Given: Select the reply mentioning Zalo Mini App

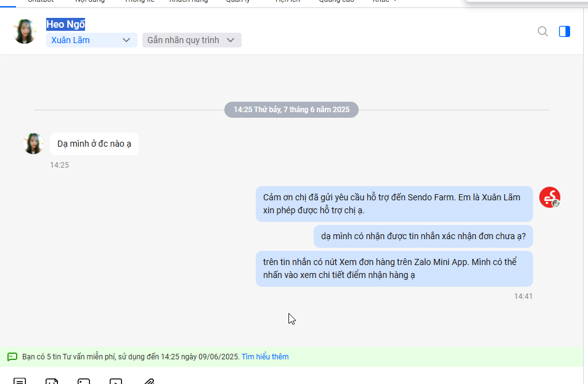Looking at the screenshot, I should coord(394,269).
